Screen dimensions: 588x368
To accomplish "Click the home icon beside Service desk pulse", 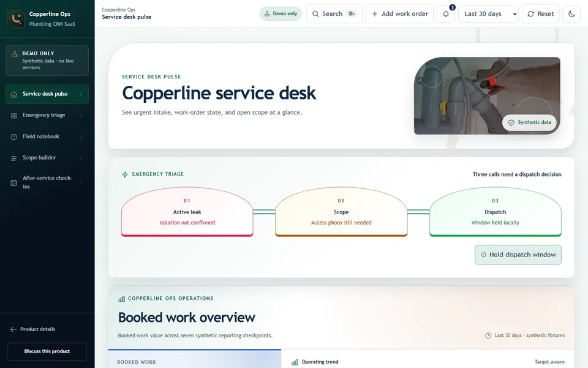I will (14, 94).
